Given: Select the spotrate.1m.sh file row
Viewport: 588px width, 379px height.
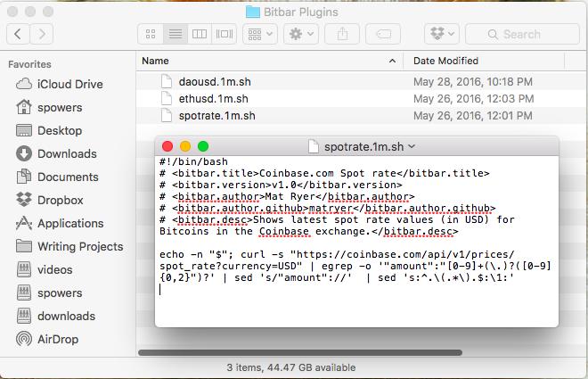Looking at the screenshot, I should (362, 116).
